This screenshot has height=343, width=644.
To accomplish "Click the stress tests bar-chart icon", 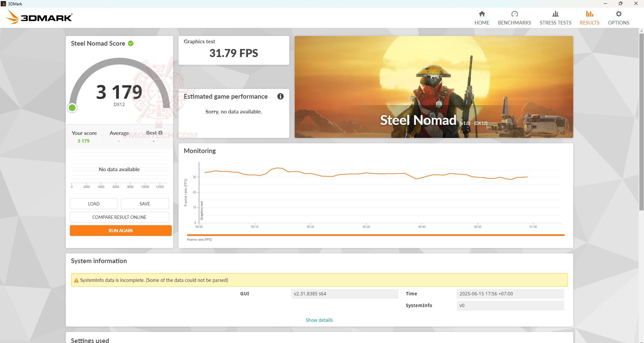I will (555, 14).
